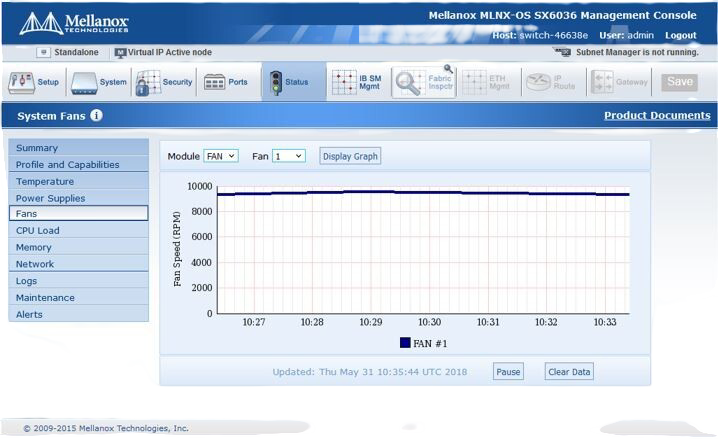Viewport: 718px width, 442px height.
Task: Go to the Temperature page
Action: pyautogui.click(x=79, y=181)
